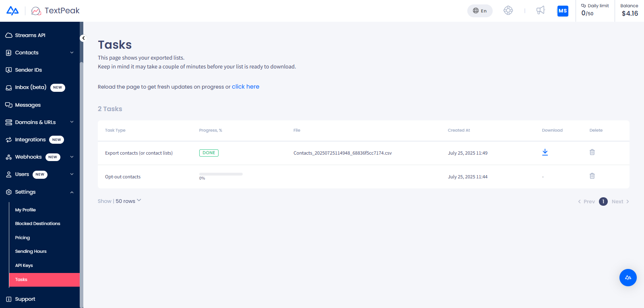Screen dimensions: 644x308
Task: Click the 'Export contacts (or contact lists)' cell
Action: tap(139, 153)
